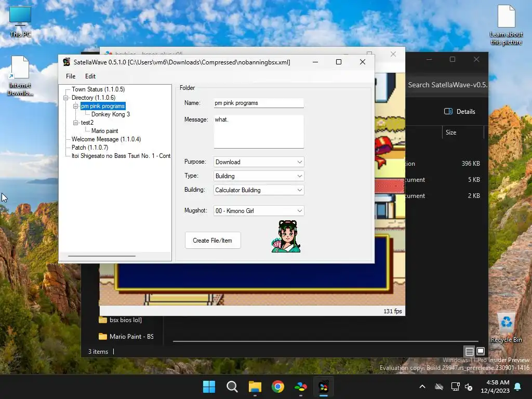Viewport: 532px width, 399px height.
Task: Click the tree panel horizontal scrollbar
Action: [x=102, y=256]
